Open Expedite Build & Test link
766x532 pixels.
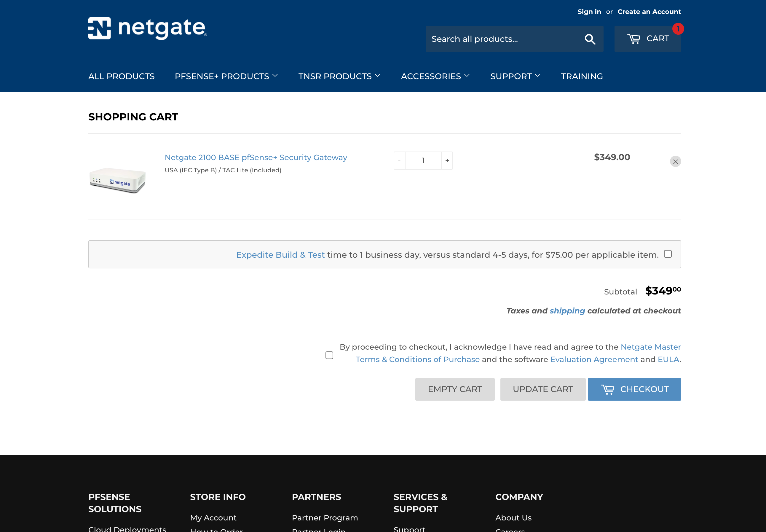(x=280, y=255)
